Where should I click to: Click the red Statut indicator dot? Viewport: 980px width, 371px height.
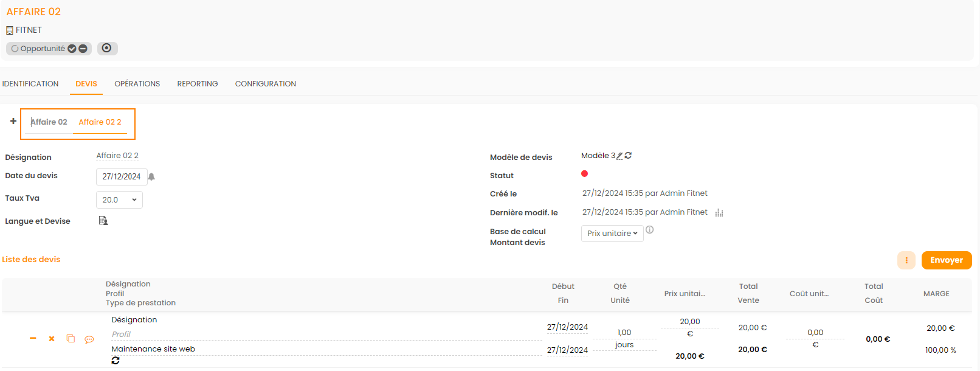tap(584, 174)
